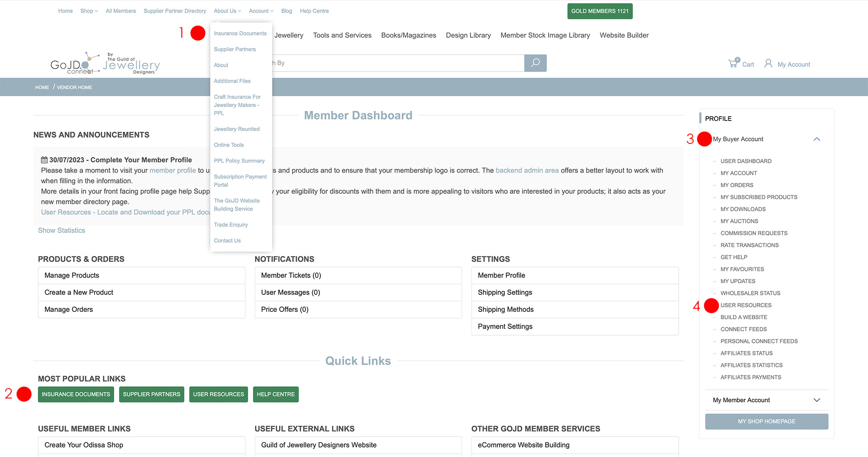Select Insurance Documents from dropdown menu

tap(240, 33)
